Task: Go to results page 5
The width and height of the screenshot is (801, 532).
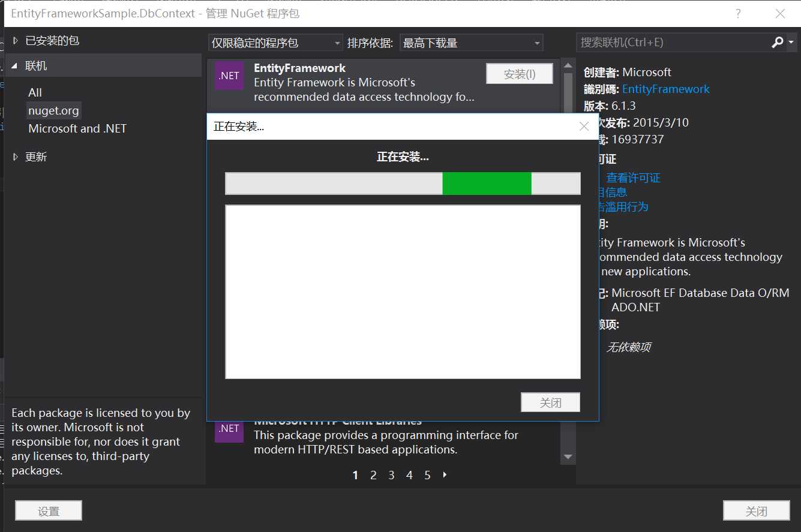Action: [427, 475]
